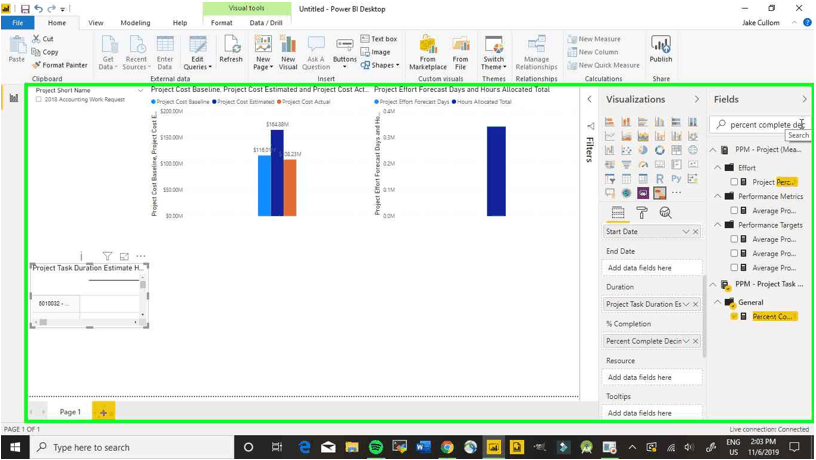Image resolution: width=816 pixels, height=460 pixels.
Task: Switch to the Modeling ribbon tab
Action: [135, 23]
